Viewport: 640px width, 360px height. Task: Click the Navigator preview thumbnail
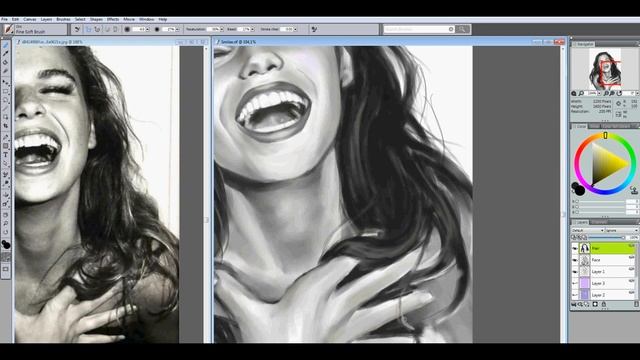605,69
